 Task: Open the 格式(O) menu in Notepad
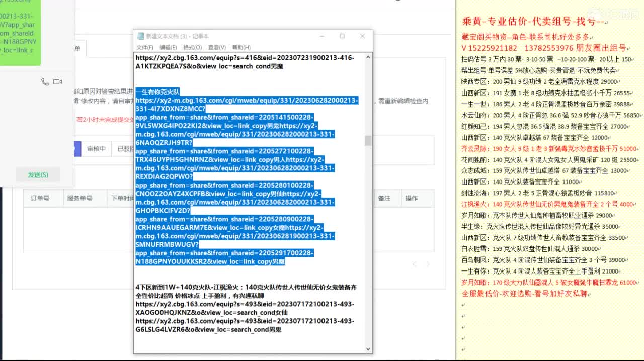[193, 47]
